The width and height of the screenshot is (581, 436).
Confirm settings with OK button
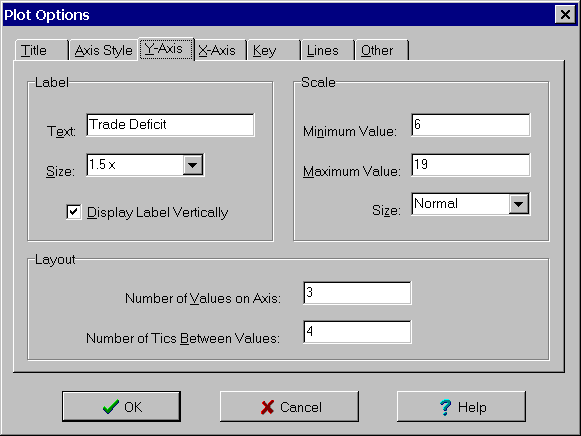point(122,406)
